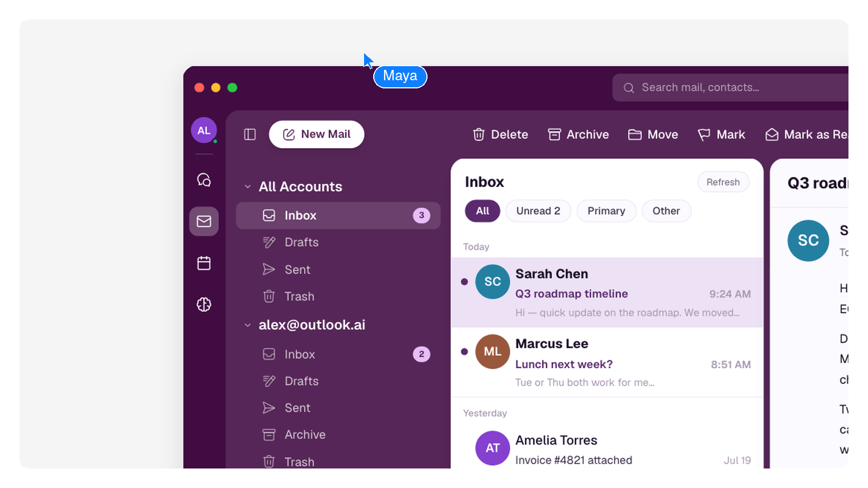Collapse the alex@outlook.ai account chevron

247,325
